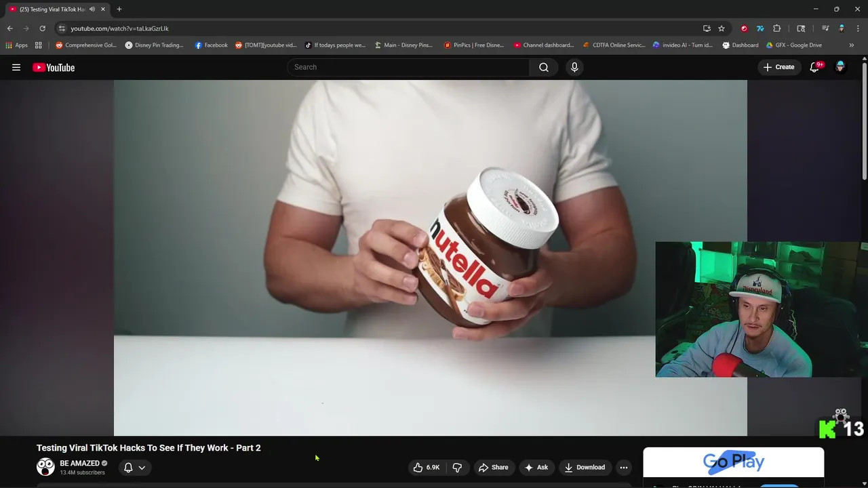Focus the address bar URL
The image size is (868, 488).
click(x=119, y=28)
